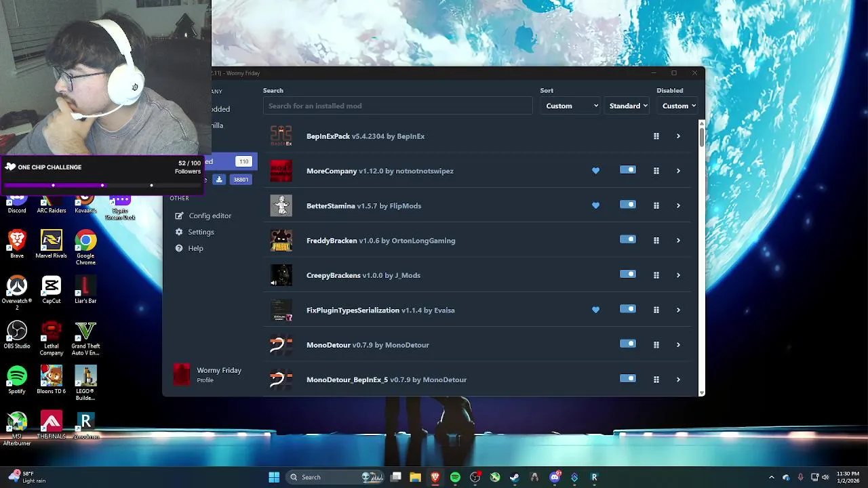Toggle off the FreddyBracken mod
The height and width of the screenshot is (488, 868).
628,239
